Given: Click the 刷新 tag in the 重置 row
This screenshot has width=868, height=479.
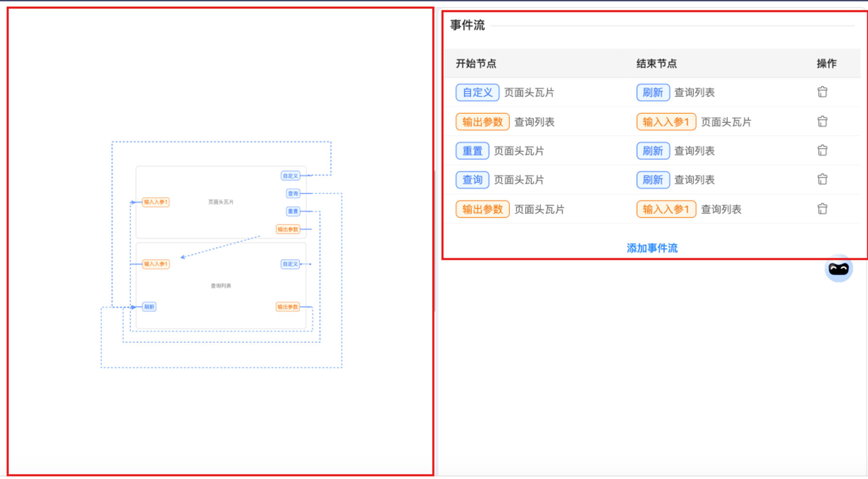Looking at the screenshot, I should [x=653, y=151].
